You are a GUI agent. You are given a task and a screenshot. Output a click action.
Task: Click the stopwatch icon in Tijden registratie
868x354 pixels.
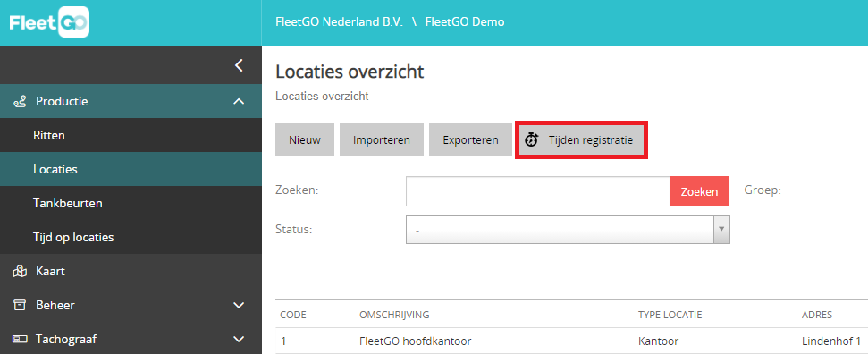[531, 139]
